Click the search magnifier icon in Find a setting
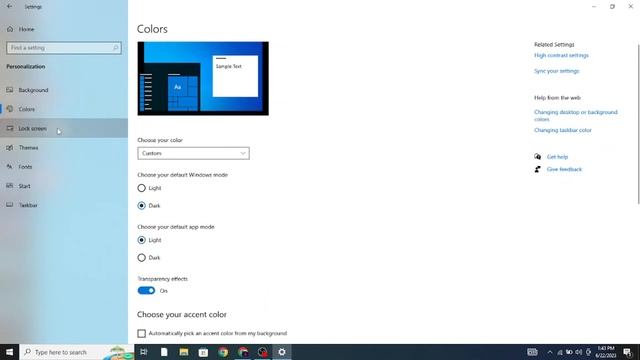The height and width of the screenshot is (360, 640). [116, 48]
